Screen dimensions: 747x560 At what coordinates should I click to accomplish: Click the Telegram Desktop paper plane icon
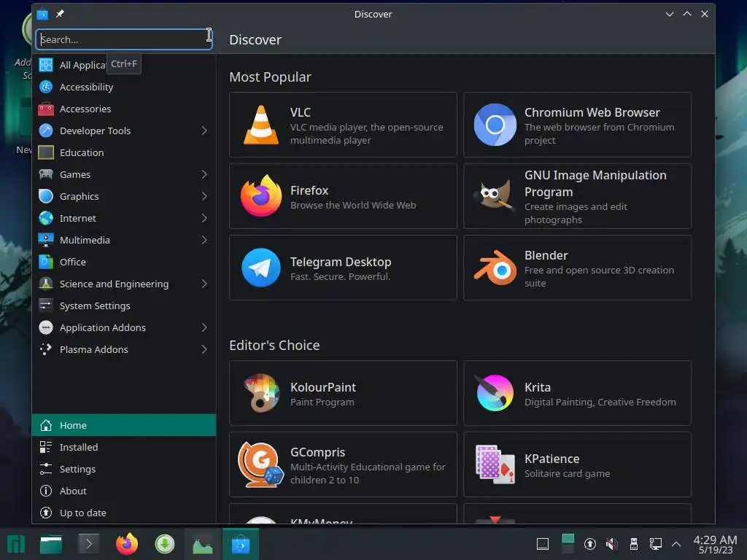[x=260, y=268]
